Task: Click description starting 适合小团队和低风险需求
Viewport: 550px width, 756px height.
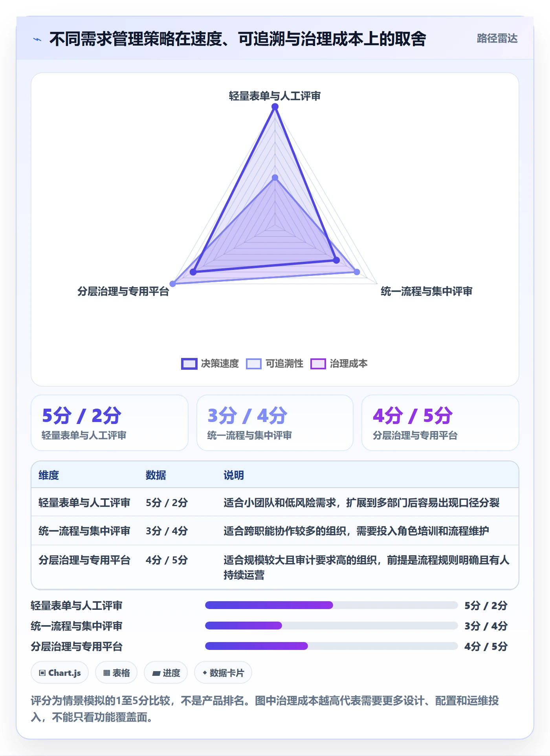Action: [361, 503]
